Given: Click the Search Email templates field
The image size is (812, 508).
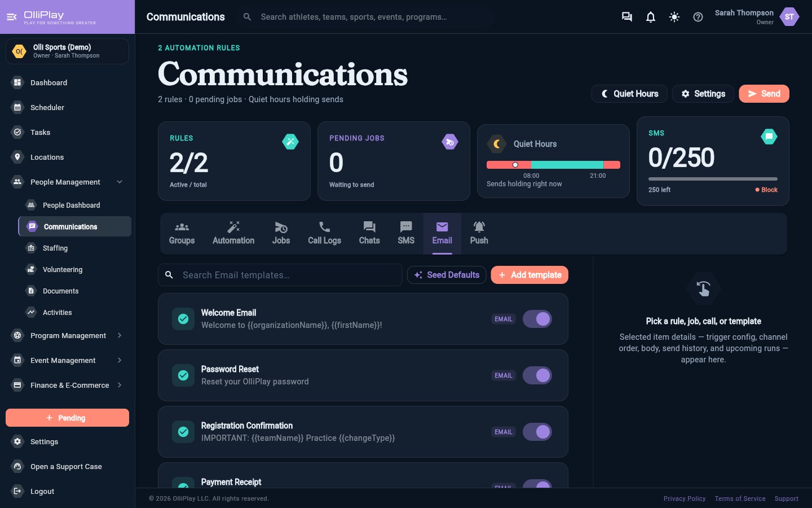Looking at the screenshot, I should click(280, 275).
